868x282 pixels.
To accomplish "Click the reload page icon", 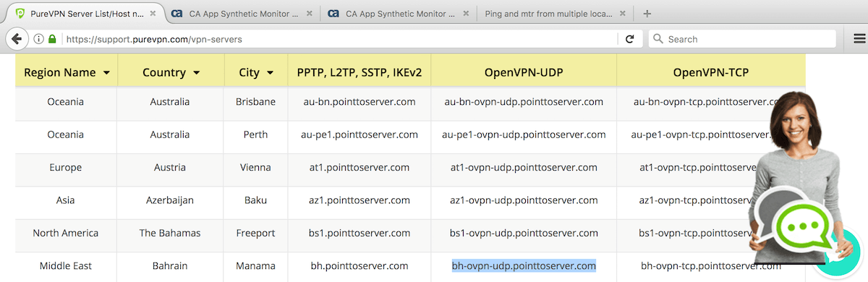I will click(x=629, y=39).
